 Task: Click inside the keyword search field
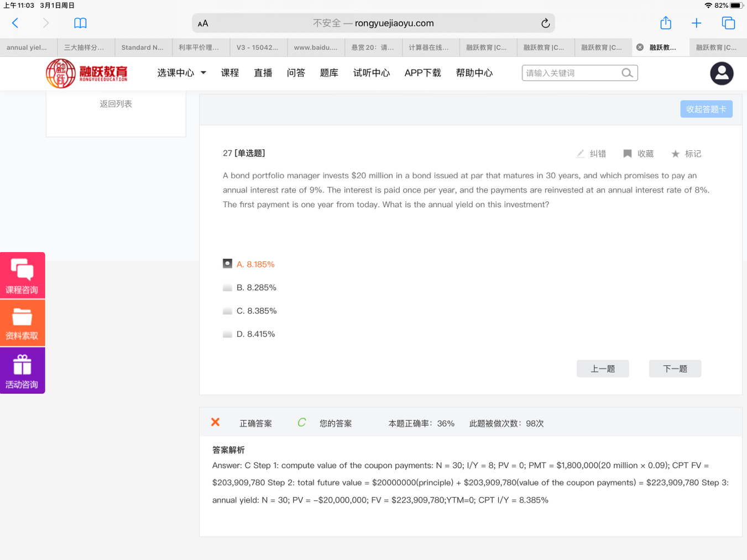tap(570, 73)
